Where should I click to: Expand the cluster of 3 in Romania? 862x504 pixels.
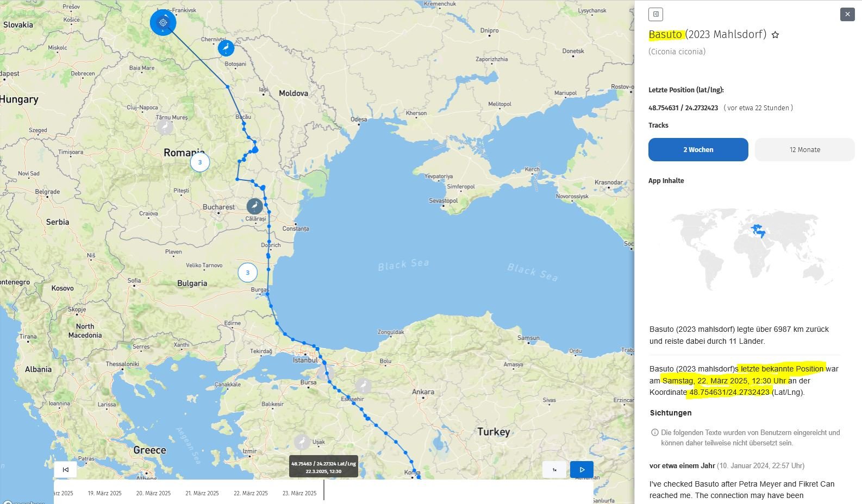pyautogui.click(x=200, y=162)
